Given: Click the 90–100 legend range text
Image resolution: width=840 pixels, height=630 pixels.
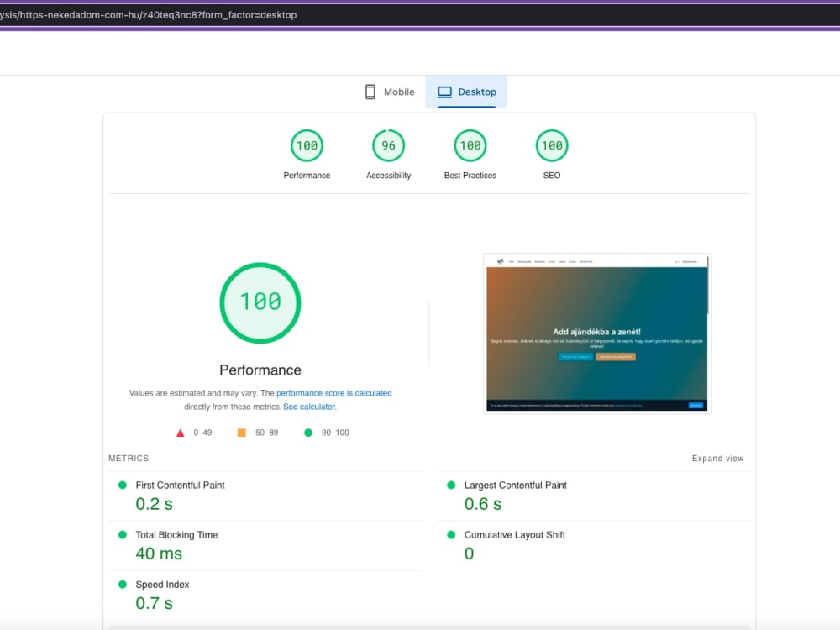Looking at the screenshot, I should [x=335, y=433].
